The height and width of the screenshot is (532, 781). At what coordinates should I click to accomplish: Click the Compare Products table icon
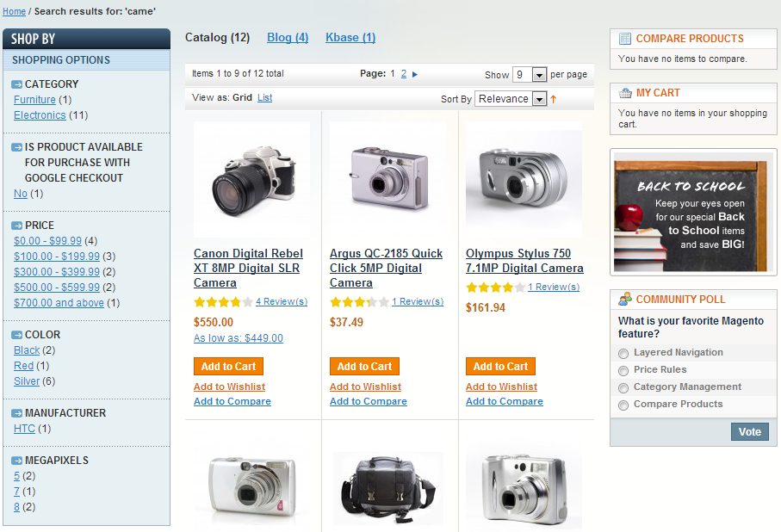[x=624, y=39]
